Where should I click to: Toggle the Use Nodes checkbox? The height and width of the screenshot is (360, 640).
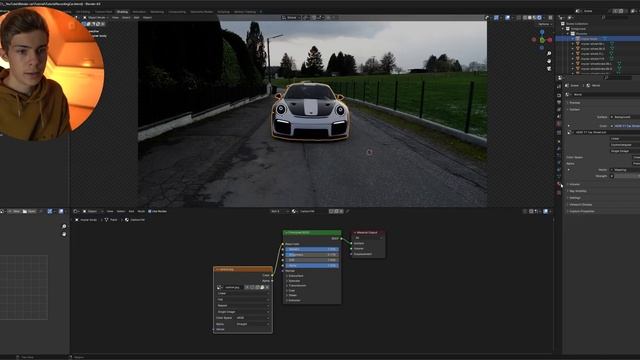coord(150,211)
